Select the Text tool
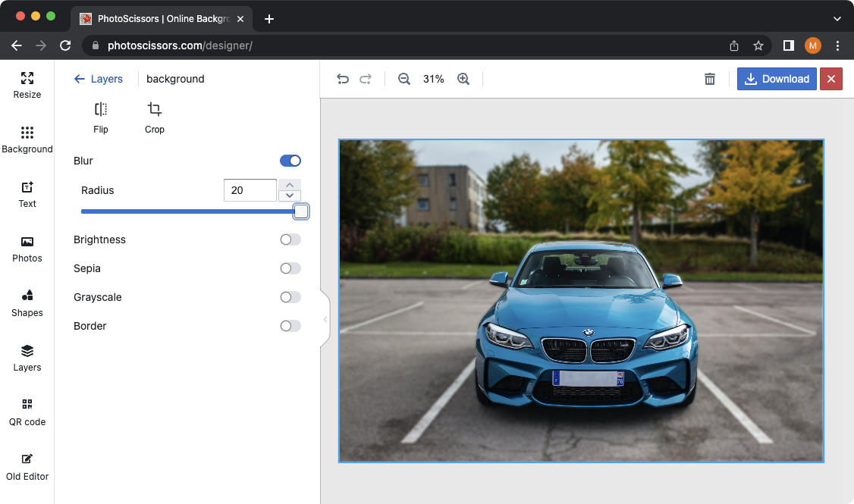Screen dimensions: 854x504 [x=27, y=195]
